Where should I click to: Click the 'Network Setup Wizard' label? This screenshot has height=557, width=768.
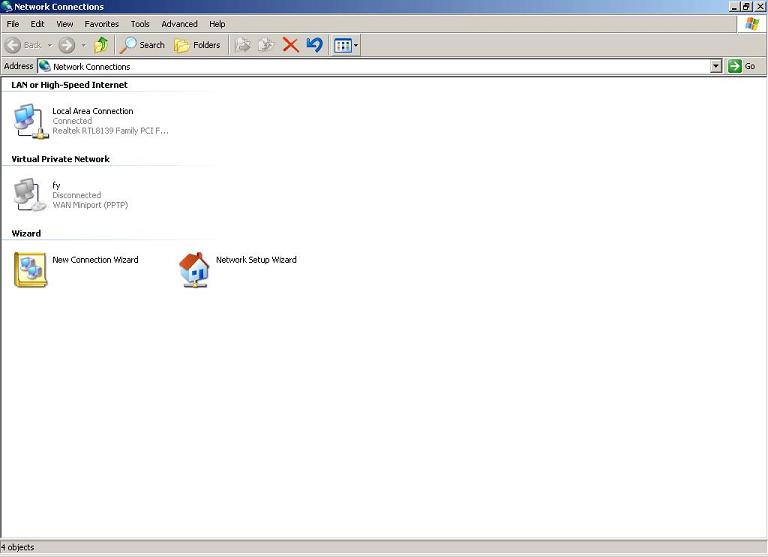click(x=256, y=260)
